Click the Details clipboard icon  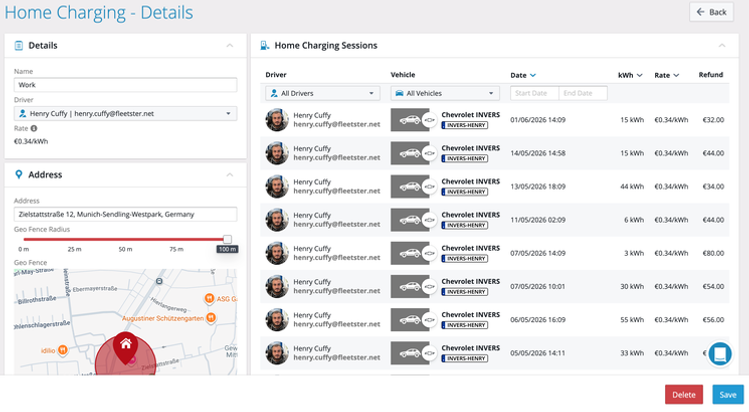click(19, 45)
